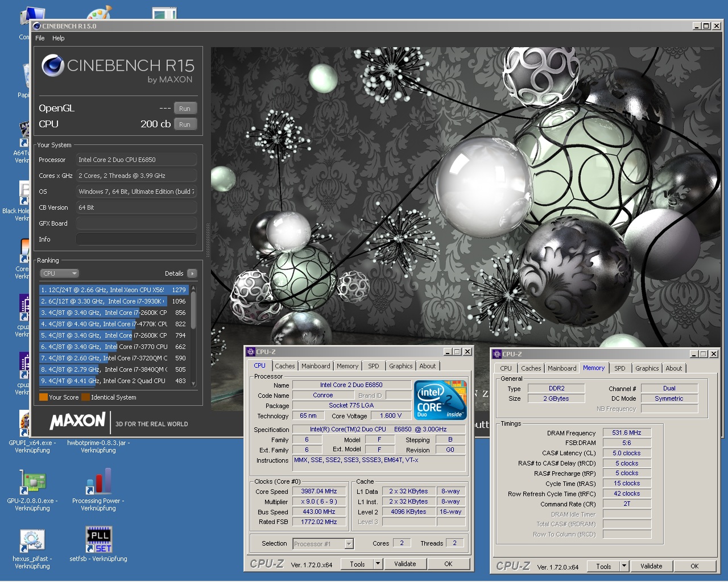
Task: Click Tools button in left CPU-Z
Action: [x=357, y=564]
